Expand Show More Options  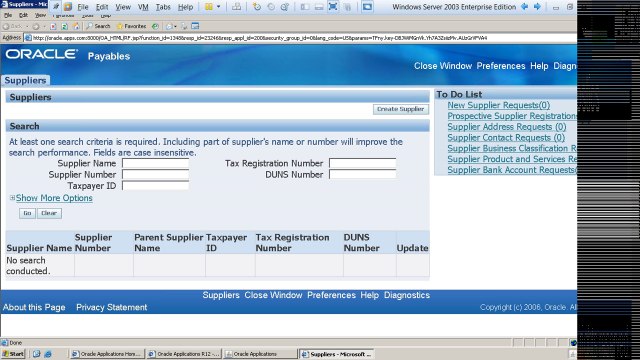click(54, 198)
